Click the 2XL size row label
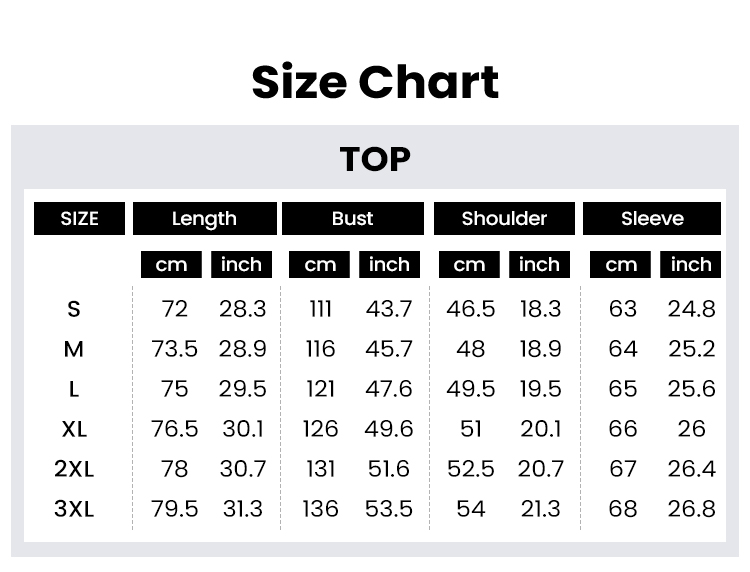750x572 pixels. [x=74, y=469]
